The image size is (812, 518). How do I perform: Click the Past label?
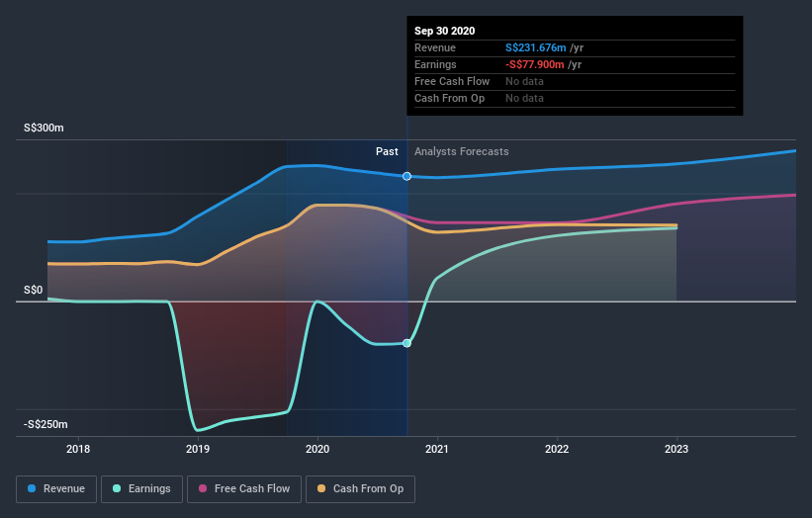(387, 151)
